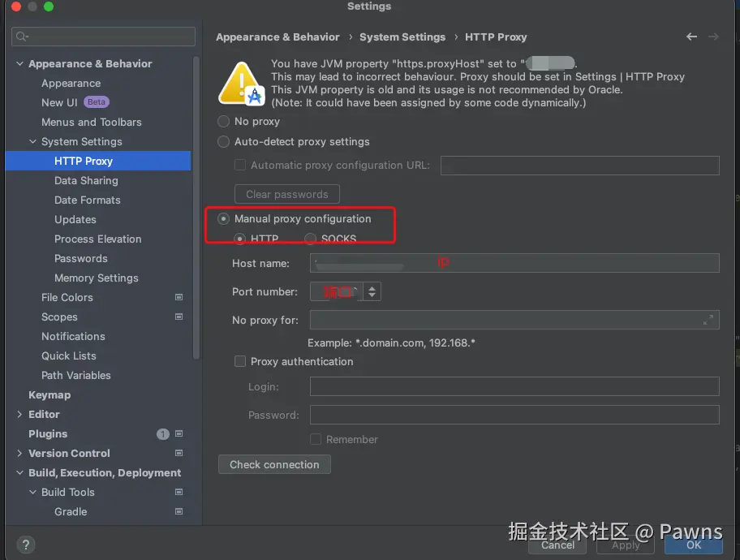Click Appearance & Behavior in breadcrumb
Viewport: 740px width, 560px height.
click(x=277, y=37)
